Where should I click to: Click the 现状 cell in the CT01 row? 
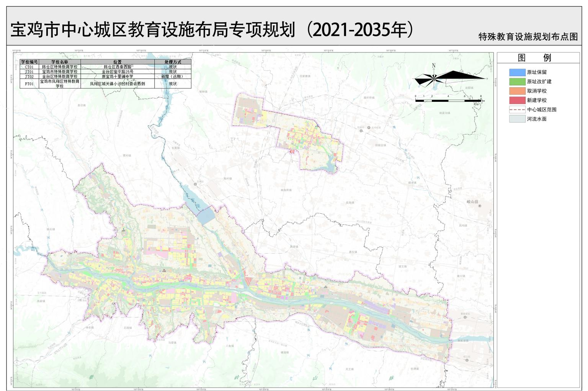173,67
